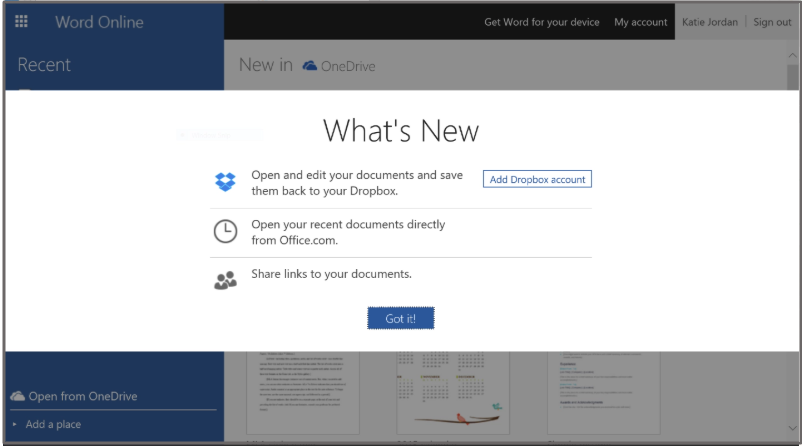Viewport: 802px width, 446px height.
Task: Click 'Open and edit your documents' text
Action: pos(332,175)
